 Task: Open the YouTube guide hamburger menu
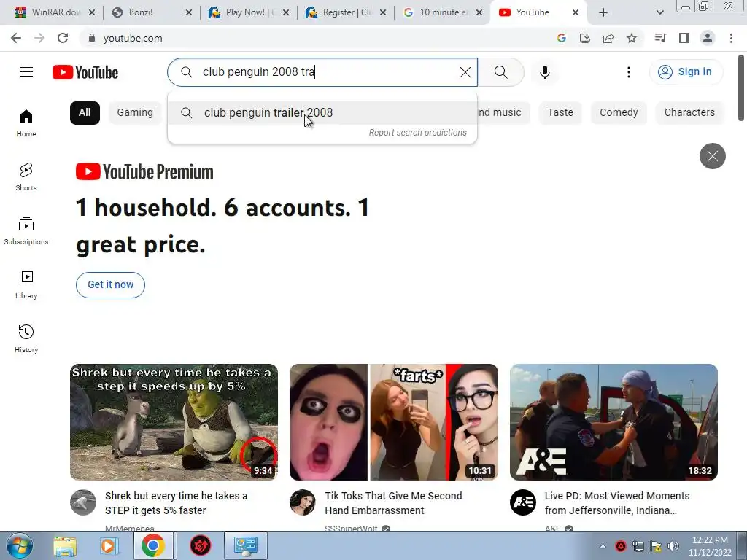point(26,72)
